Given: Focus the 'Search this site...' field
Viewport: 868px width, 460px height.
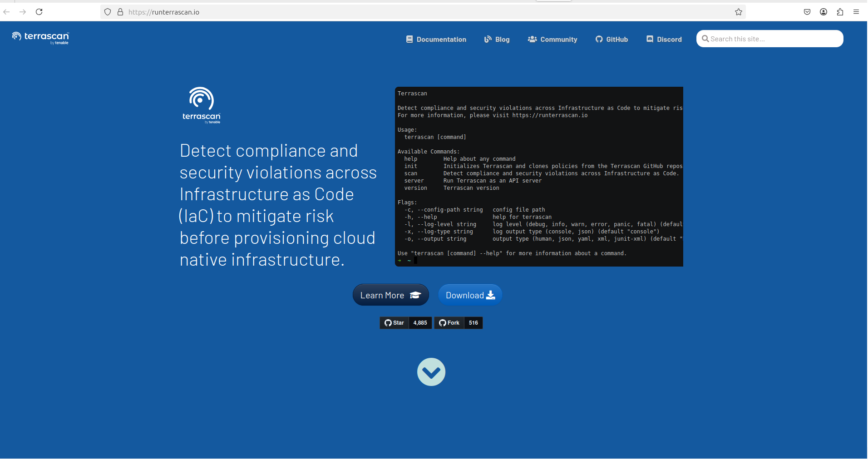Looking at the screenshot, I should click(770, 39).
